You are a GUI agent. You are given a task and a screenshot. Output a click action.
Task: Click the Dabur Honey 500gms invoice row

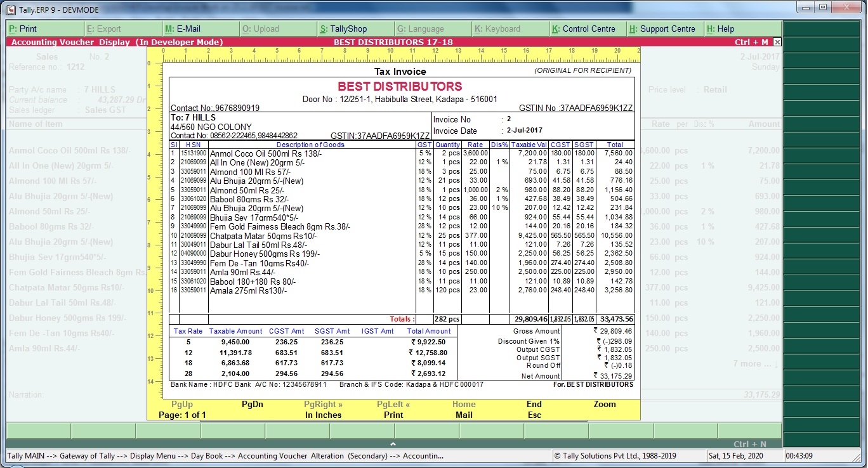pos(402,254)
